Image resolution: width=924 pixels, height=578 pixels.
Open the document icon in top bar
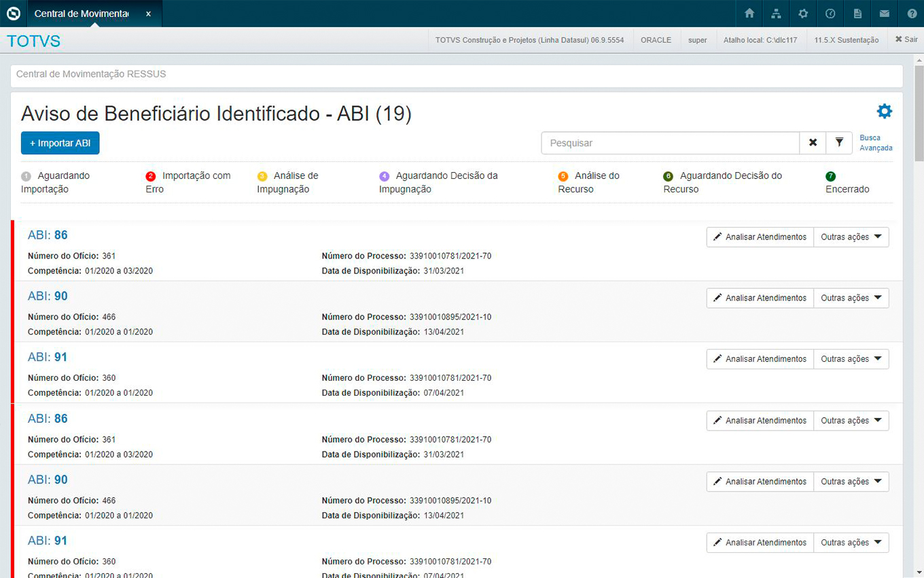tap(857, 14)
